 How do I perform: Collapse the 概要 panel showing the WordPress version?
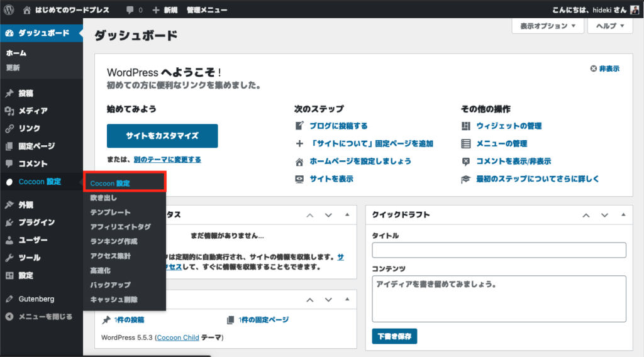point(347,299)
